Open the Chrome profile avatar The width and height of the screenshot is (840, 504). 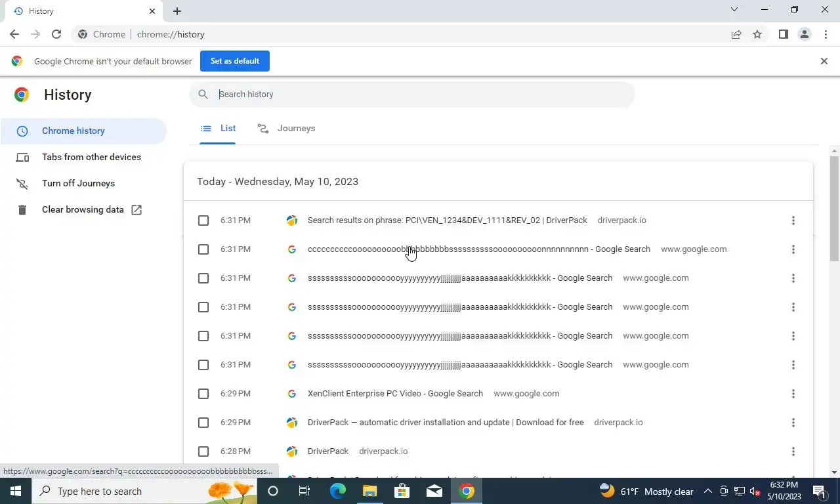point(804,34)
